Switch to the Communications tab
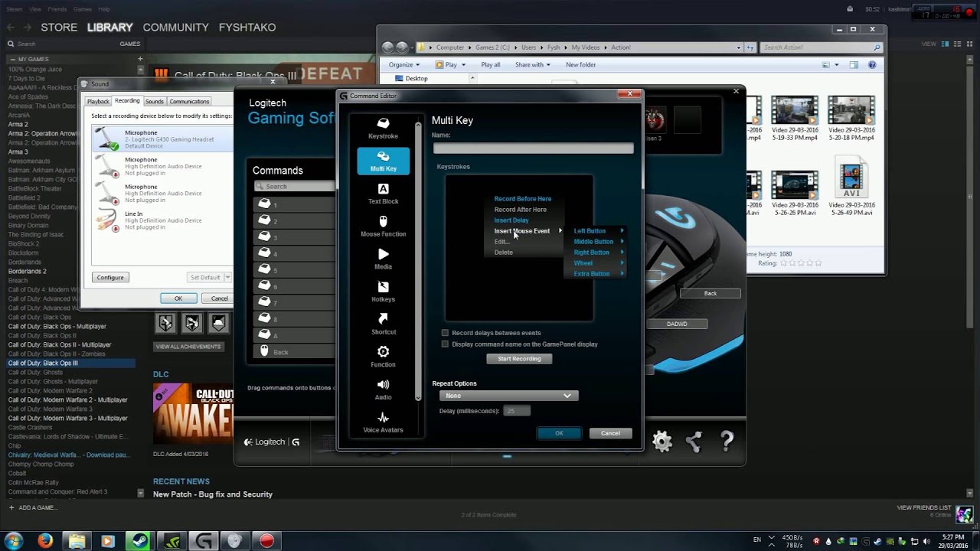 (x=189, y=101)
